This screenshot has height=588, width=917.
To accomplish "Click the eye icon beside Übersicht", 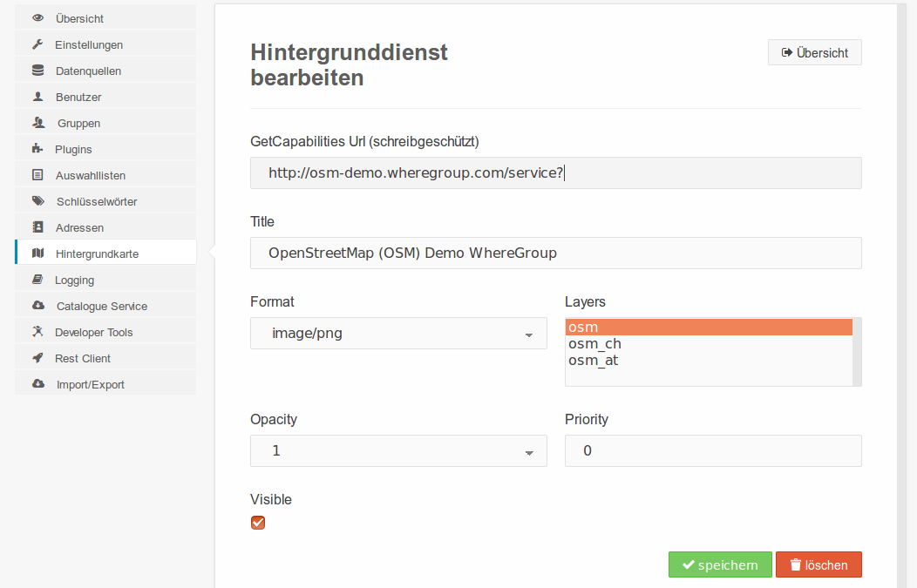I will 38,18.
